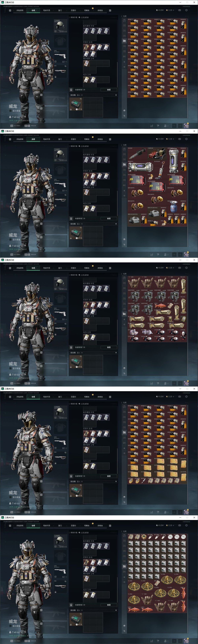Click highlighted stash page tab in gramophone window
The width and height of the screenshot is (198, 644).
pyautogui.click(x=124, y=165)
